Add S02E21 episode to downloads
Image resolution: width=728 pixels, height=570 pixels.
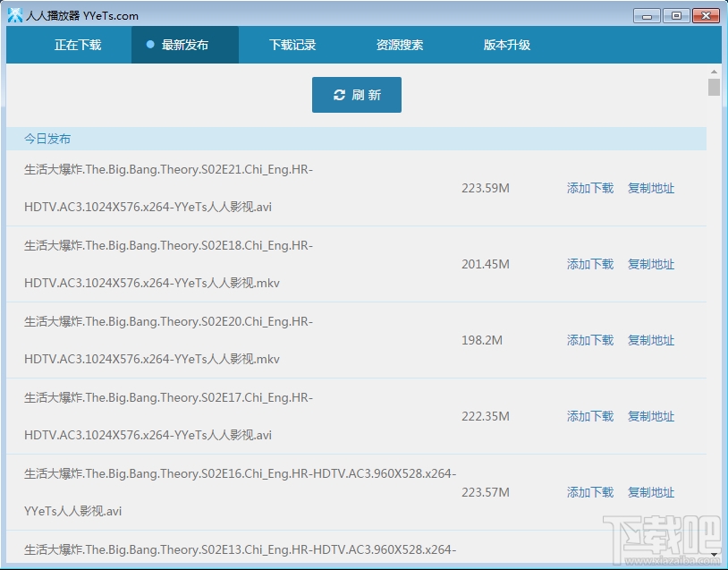pyautogui.click(x=590, y=188)
